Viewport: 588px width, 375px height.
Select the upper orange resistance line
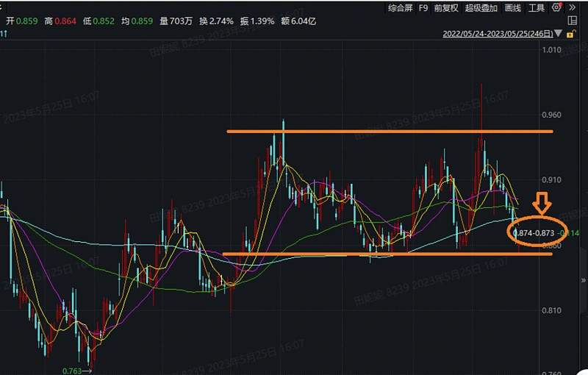[390, 132]
